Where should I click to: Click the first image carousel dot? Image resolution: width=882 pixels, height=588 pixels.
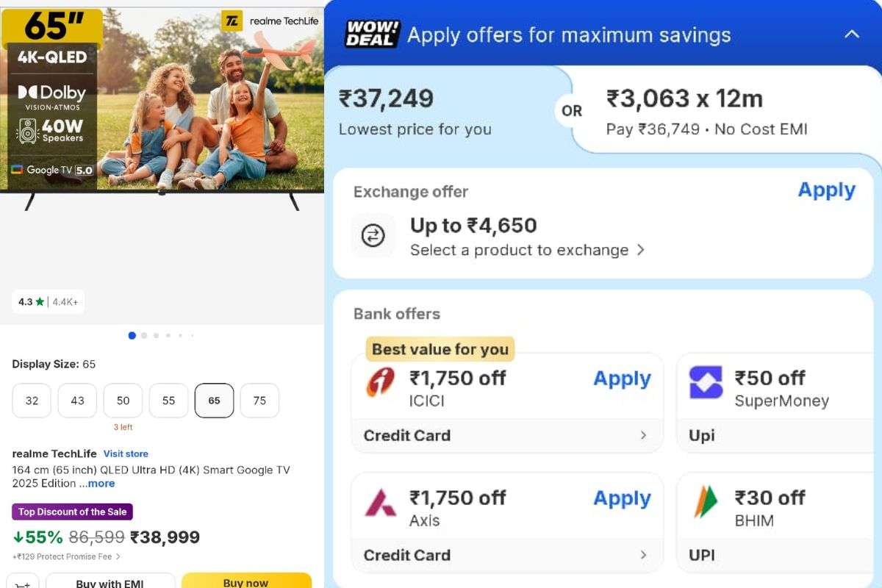(132, 335)
